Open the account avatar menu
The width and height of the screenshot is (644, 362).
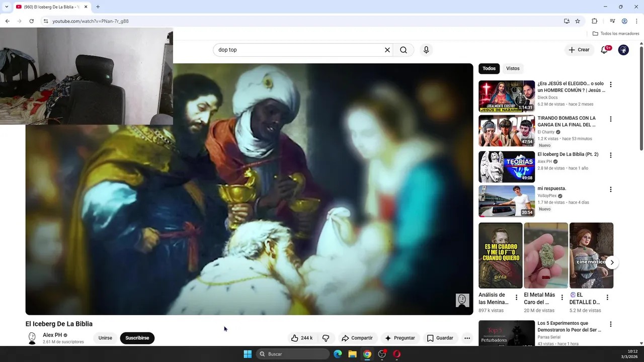click(623, 50)
